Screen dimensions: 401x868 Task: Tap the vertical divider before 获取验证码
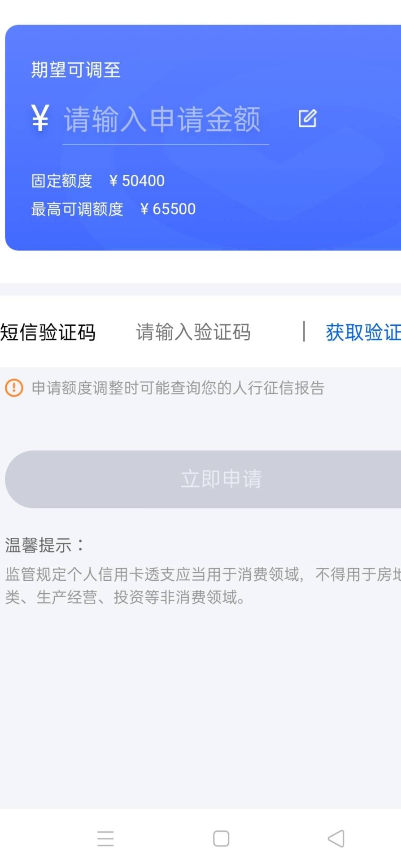pyautogui.click(x=304, y=332)
